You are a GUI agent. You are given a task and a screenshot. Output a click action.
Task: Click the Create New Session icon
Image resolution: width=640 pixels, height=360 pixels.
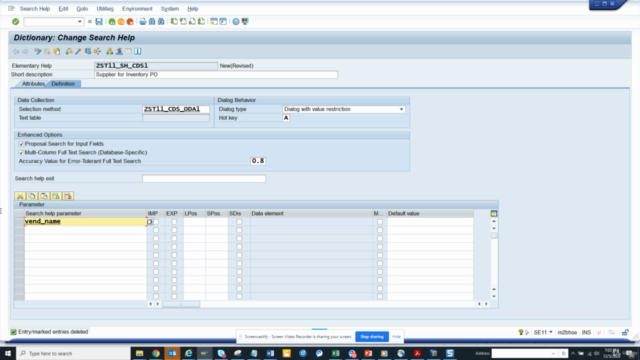click(x=214, y=22)
